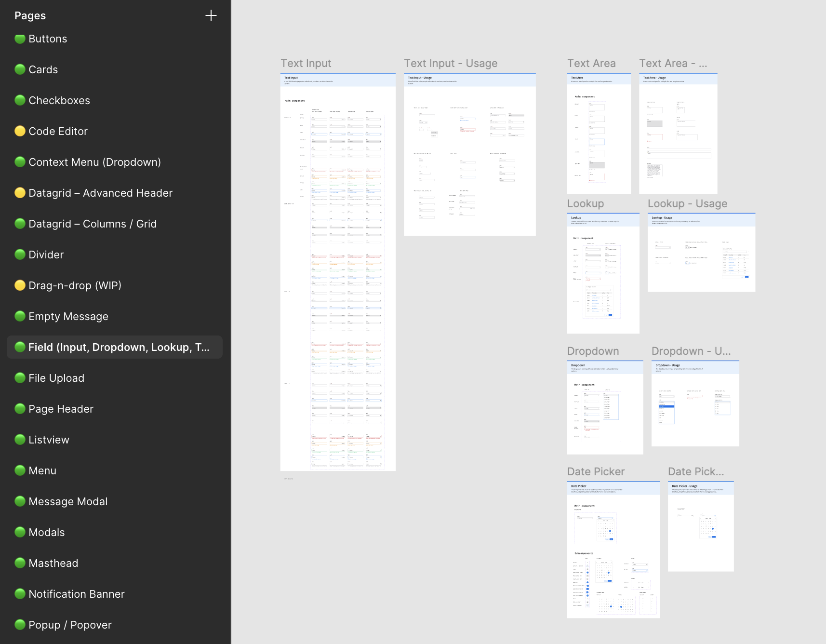Select the Lookup frame label
Image resolution: width=826 pixels, height=644 pixels.
(586, 204)
